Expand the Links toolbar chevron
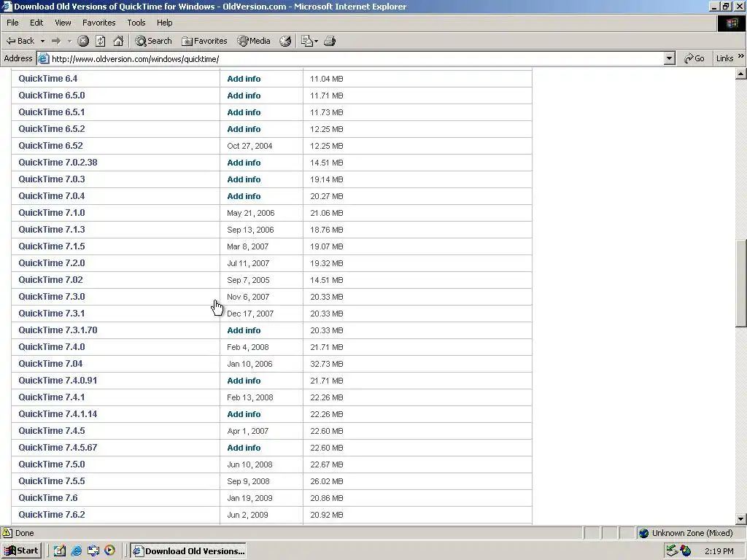 click(741, 56)
